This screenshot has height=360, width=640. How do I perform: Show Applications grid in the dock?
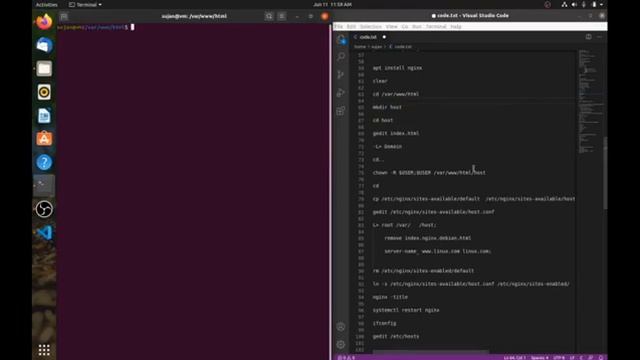coord(44,350)
